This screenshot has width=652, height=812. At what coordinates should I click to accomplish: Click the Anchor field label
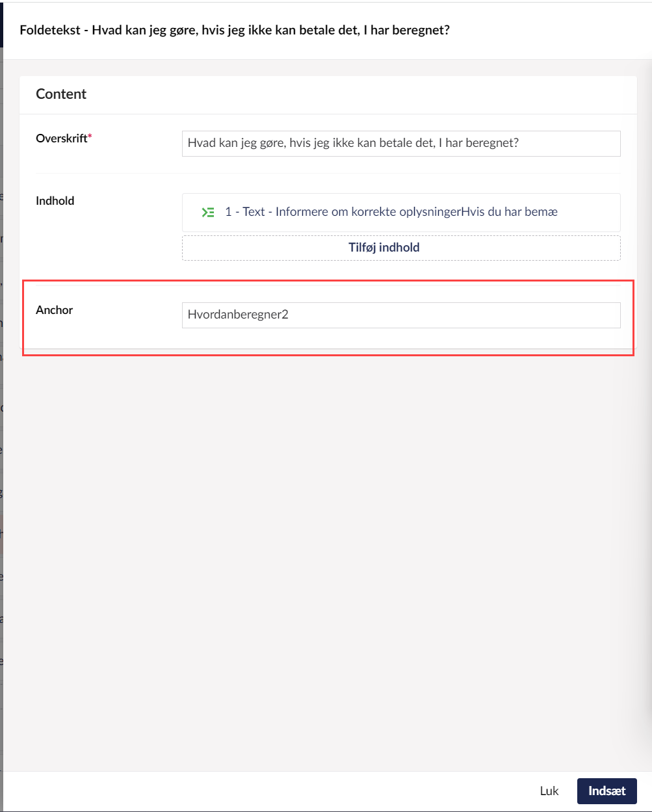(x=55, y=310)
